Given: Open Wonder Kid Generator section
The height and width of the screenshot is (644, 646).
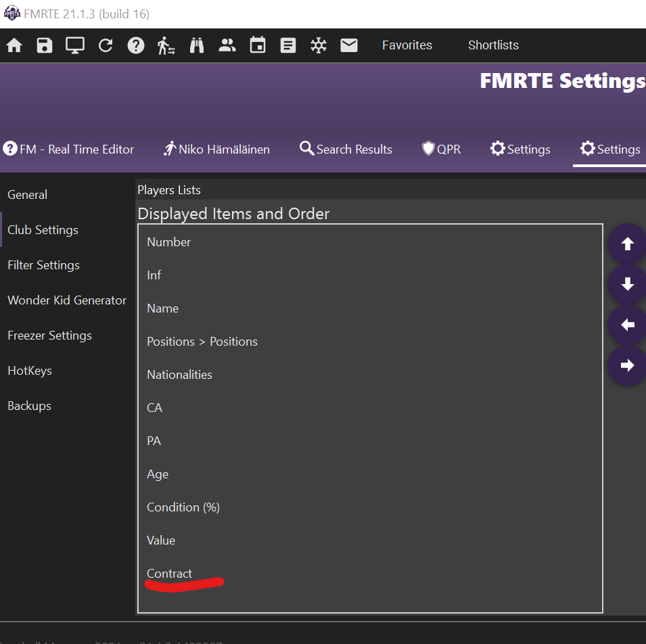Looking at the screenshot, I should 68,300.
